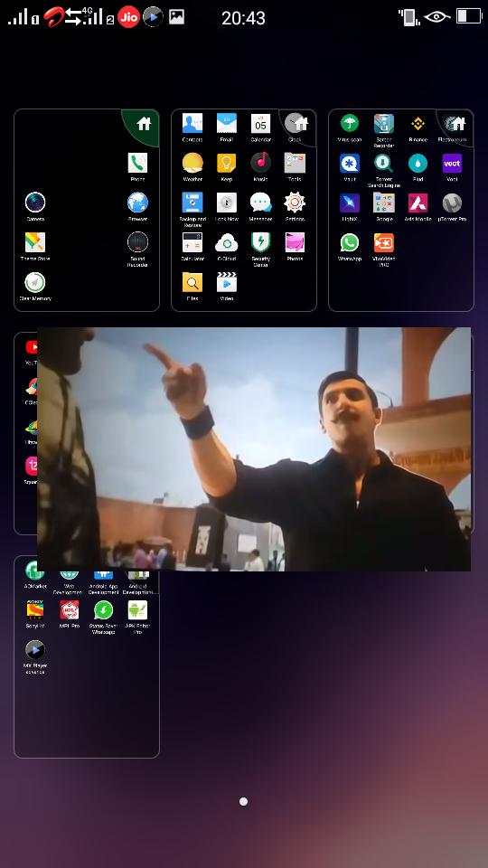The image size is (488, 868).
Task: Tap the page indicator dot
Action: tap(243, 801)
